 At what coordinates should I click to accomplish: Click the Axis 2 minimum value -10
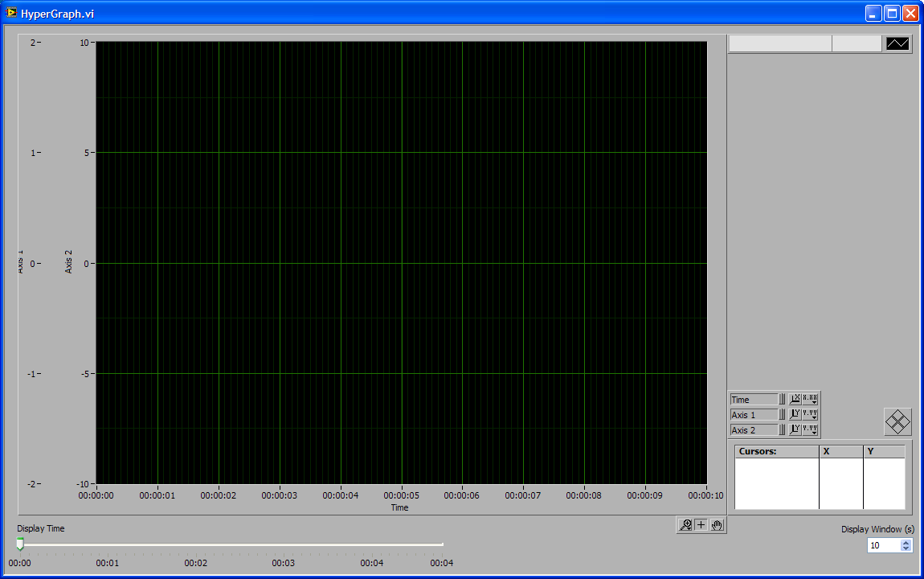point(83,484)
